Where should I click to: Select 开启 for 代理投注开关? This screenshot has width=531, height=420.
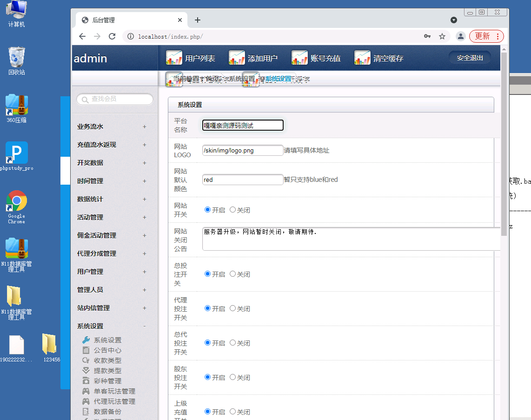[x=207, y=308]
